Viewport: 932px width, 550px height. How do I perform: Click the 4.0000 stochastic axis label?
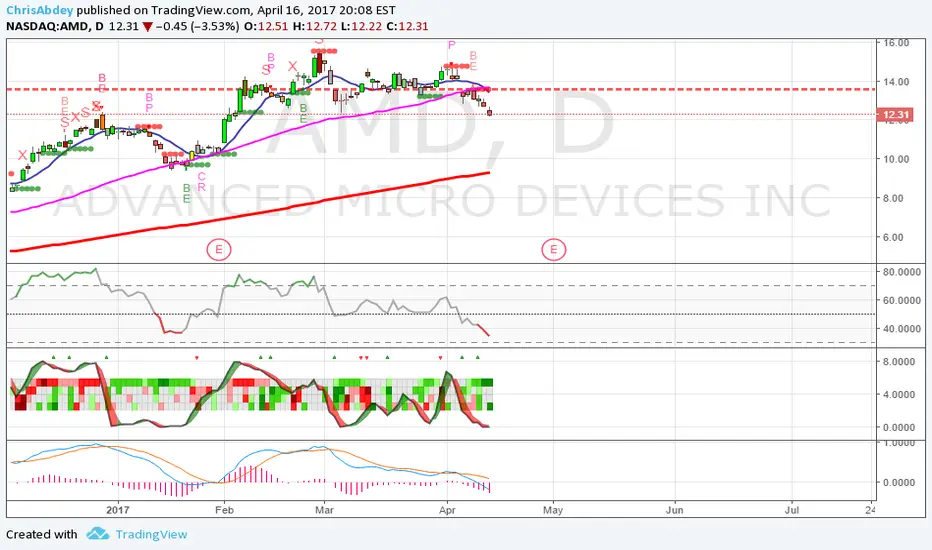pyautogui.click(x=899, y=394)
